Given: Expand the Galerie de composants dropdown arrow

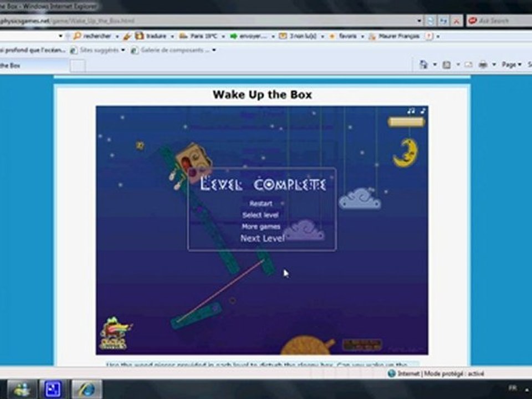Looking at the screenshot, I should [214, 50].
